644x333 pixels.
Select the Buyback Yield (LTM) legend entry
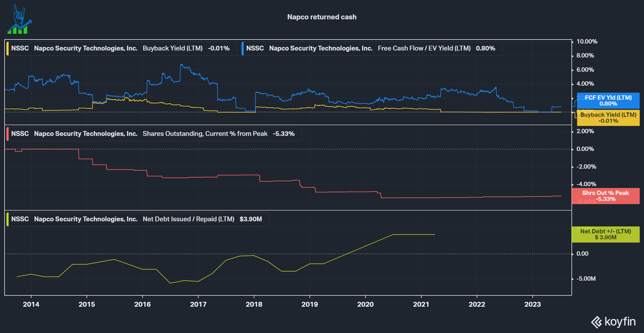pos(122,48)
